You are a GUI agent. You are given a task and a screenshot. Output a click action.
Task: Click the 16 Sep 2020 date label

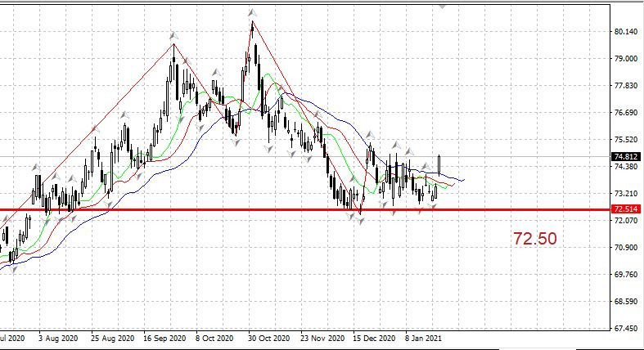pyautogui.click(x=164, y=339)
